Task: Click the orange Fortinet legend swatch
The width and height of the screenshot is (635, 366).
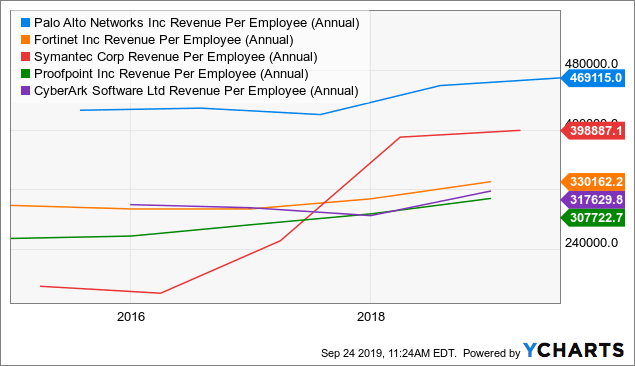Action: point(26,40)
